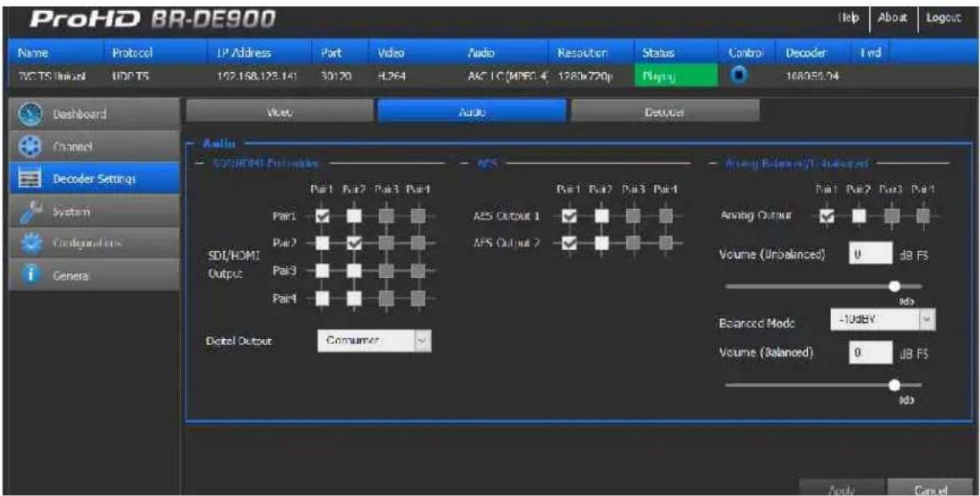980x496 pixels.
Task: Uncheck AES Output 1 Pair1 checkbox
Action: [569, 216]
